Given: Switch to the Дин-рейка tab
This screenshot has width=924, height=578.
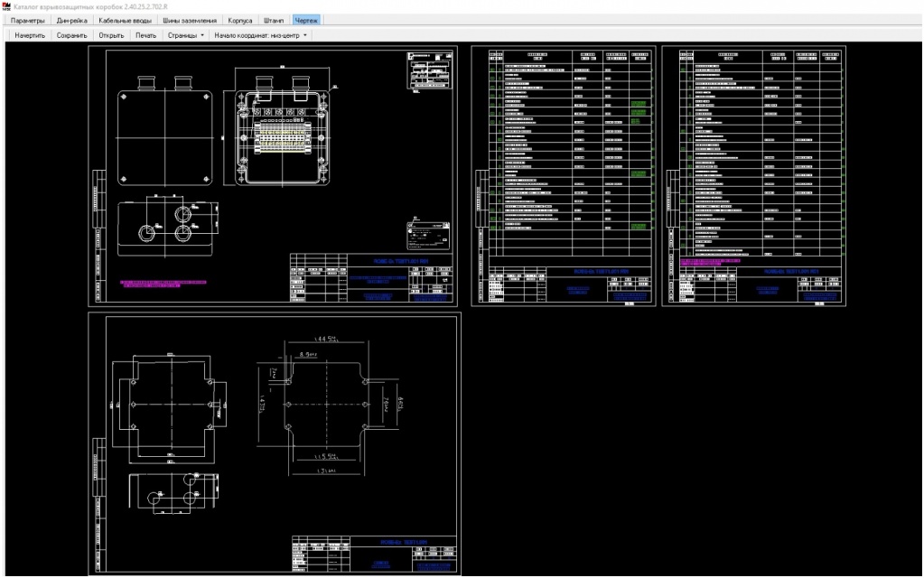Looking at the screenshot, I should pos(72,20).
